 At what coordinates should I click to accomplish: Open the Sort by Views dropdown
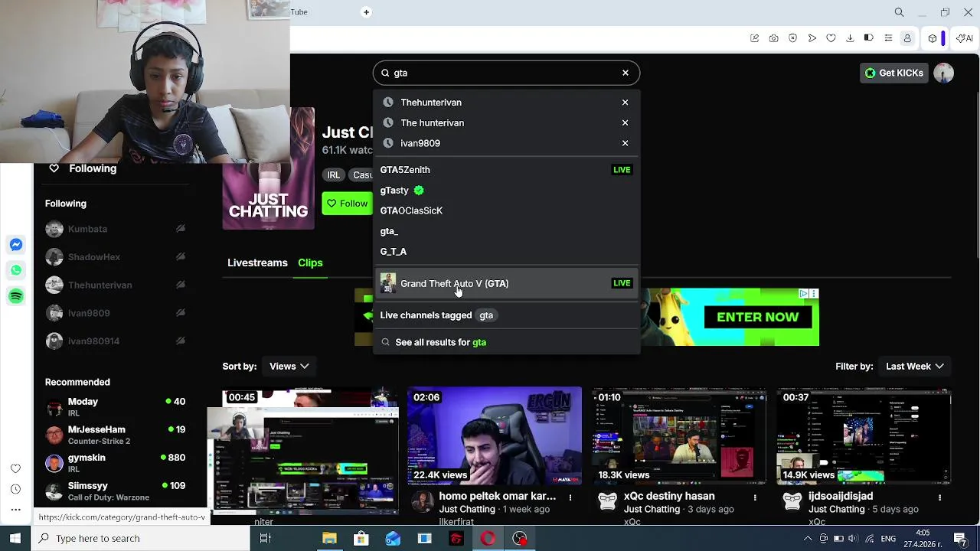(289, 367)
